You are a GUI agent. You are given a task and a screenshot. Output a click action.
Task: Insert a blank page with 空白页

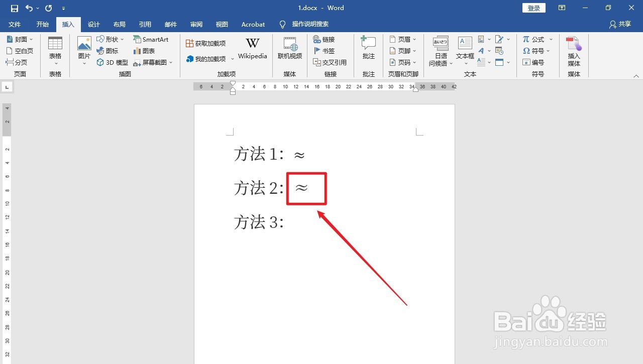coord(20,51)
